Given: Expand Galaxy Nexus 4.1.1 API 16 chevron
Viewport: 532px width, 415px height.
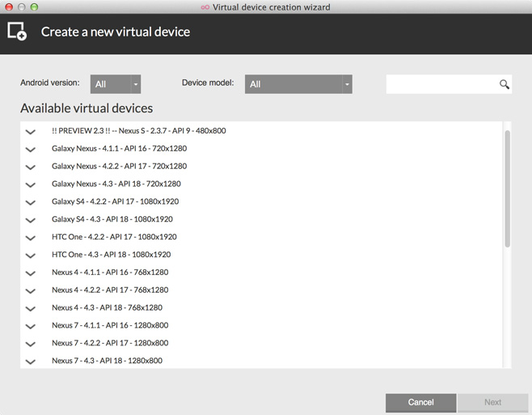Looking at the screenshot, I should pyautogui.click(x=31, y=149).
